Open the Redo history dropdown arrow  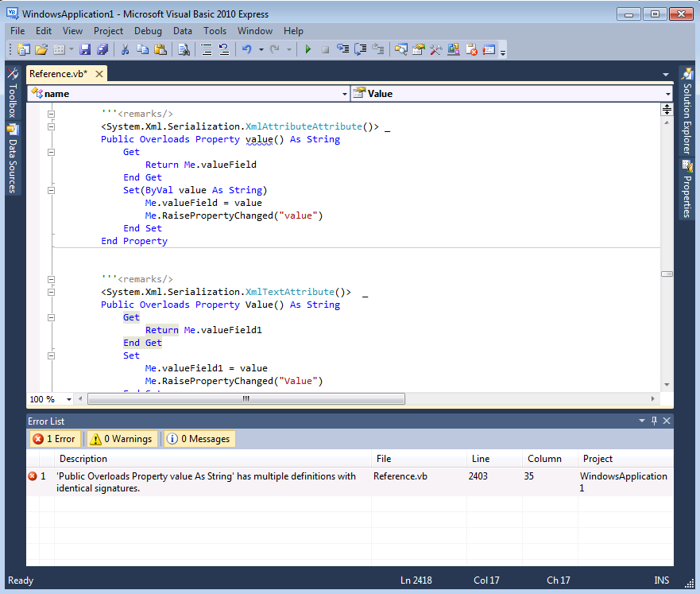(289, 49)
